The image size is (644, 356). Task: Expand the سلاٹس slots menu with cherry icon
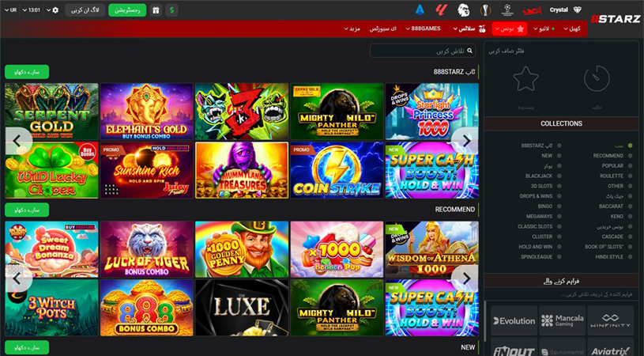pos(469,28)
